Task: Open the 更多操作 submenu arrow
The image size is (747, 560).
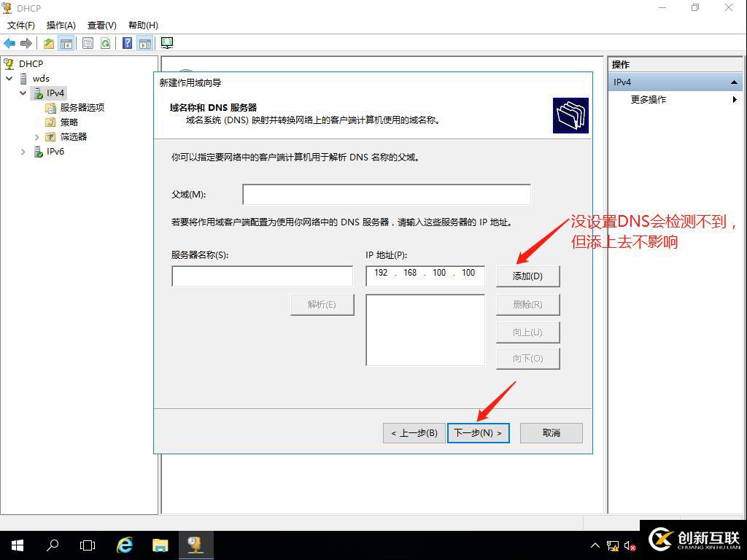Action: pyautogui.click(x=735, y=100)
